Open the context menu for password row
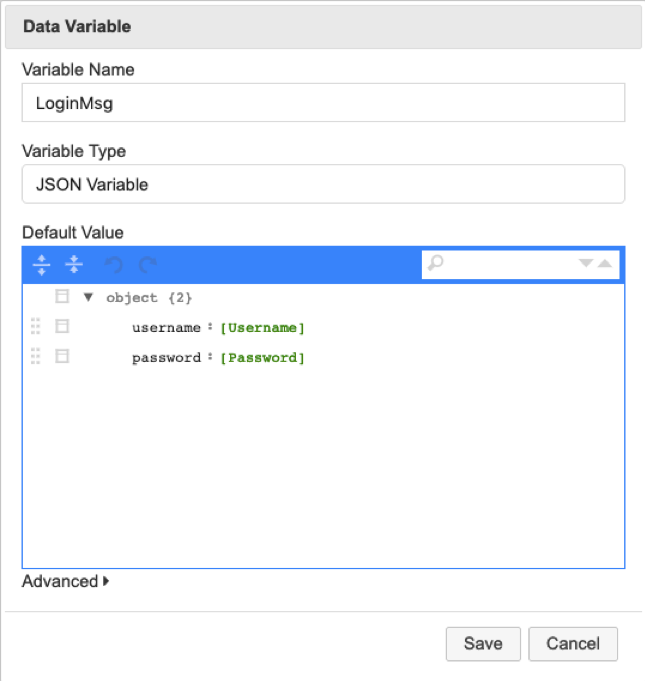This screenshot has height=681, width=645. pyautogui.click(x=62, y=357)
